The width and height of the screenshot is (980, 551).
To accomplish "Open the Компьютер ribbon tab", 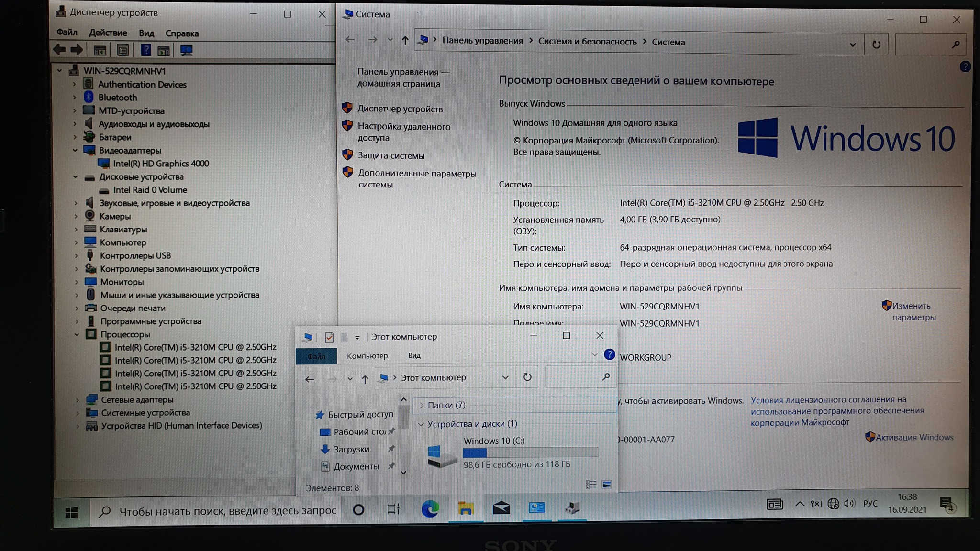I will (367, 356).
